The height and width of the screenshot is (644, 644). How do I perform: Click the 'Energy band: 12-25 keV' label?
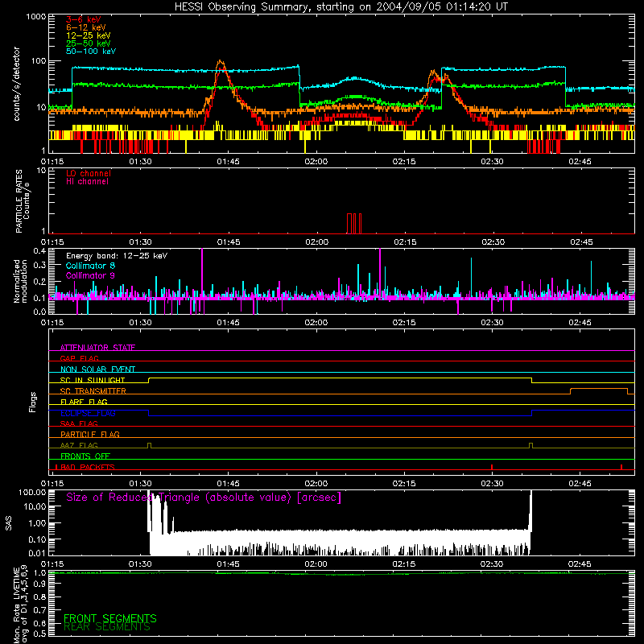[117, 256]
